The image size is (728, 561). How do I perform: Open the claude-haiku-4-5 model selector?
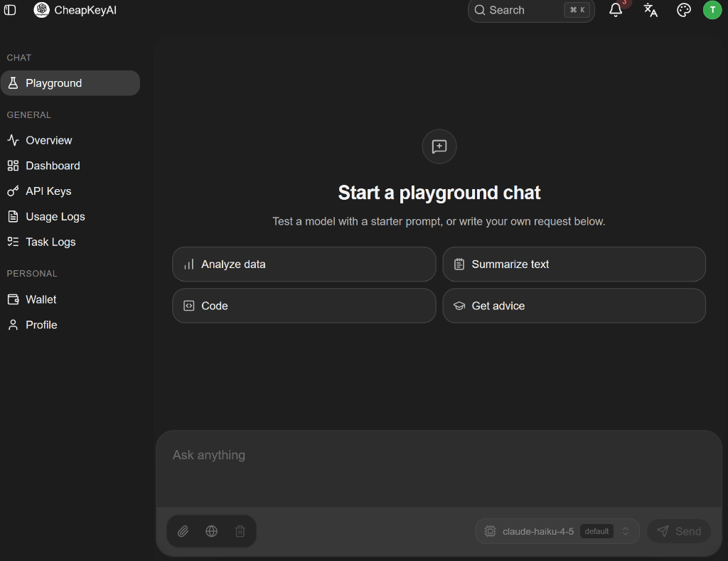(x=557, y=531)
